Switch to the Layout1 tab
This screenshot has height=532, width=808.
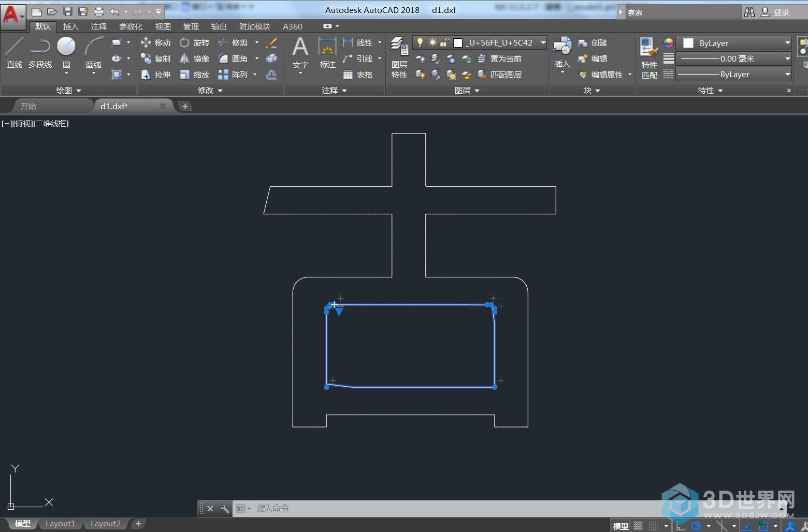click(60, 524)
